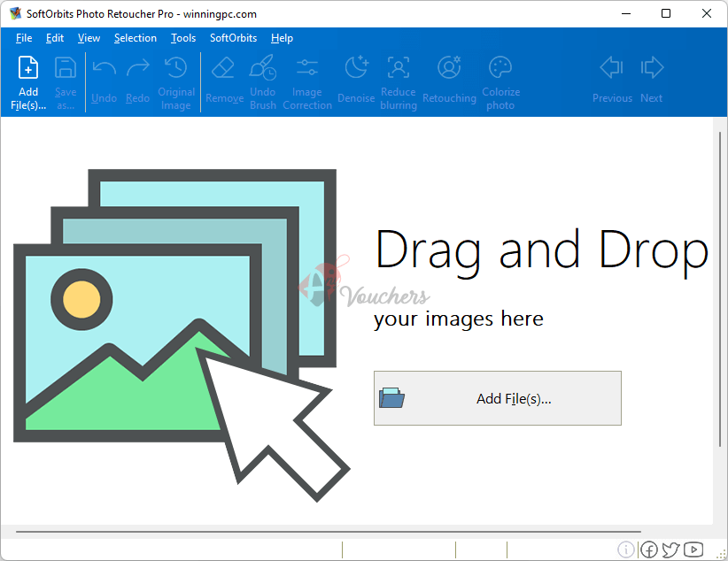Select the Remove eraser tool
Screen dimensions: 728x561
(224, 69)
